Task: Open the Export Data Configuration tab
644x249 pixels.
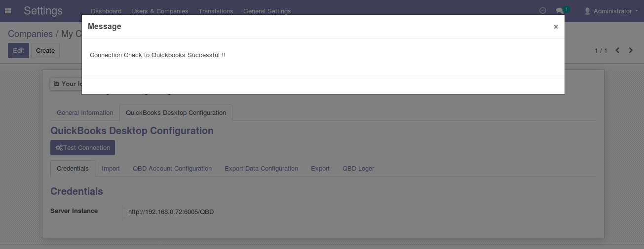Action: [261, 168]
